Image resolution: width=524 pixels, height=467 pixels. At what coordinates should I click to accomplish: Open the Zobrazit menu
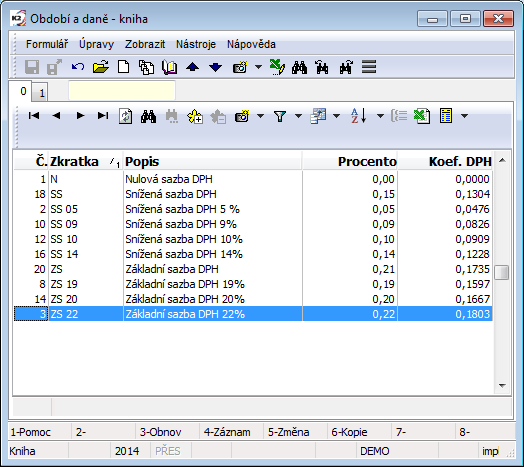[x=145, y=44]
